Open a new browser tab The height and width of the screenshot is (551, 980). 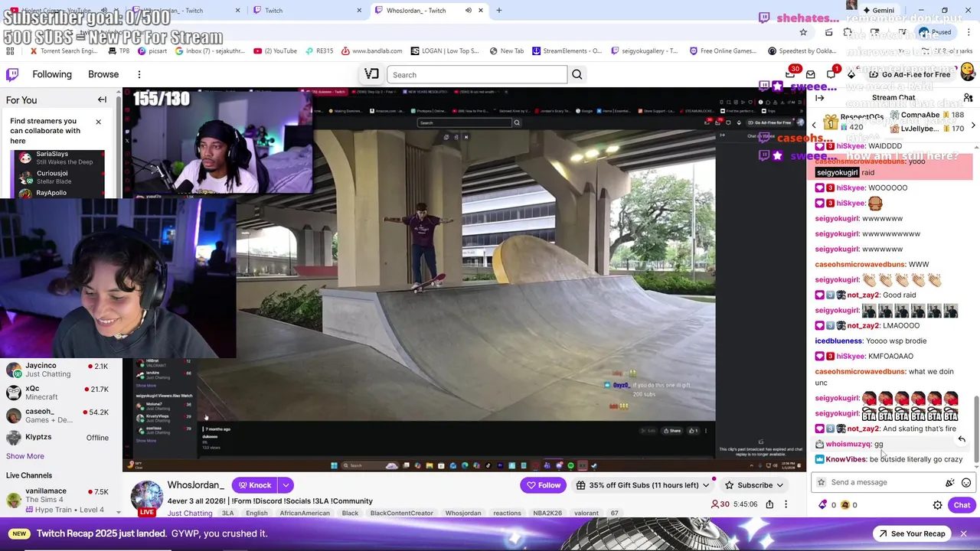(499, 10)
